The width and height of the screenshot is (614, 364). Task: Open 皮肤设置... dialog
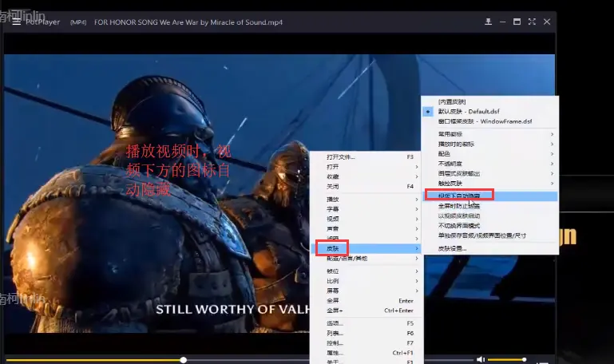[x=490, y=248]
